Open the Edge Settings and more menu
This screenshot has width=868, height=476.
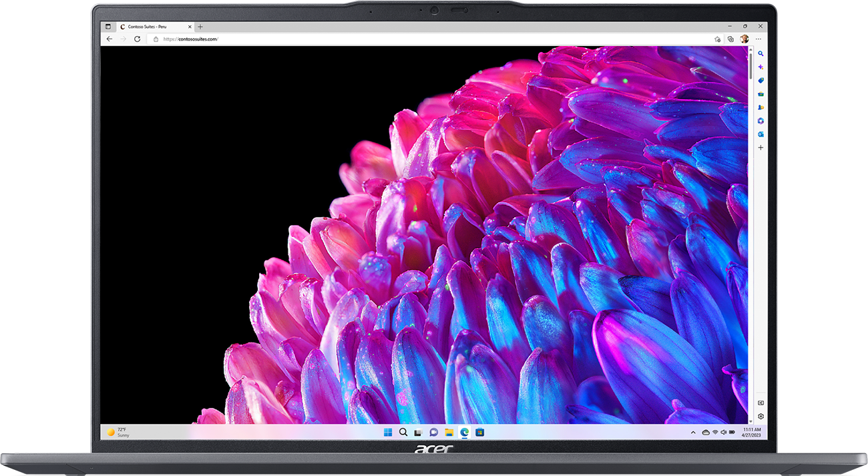[758, 39]
